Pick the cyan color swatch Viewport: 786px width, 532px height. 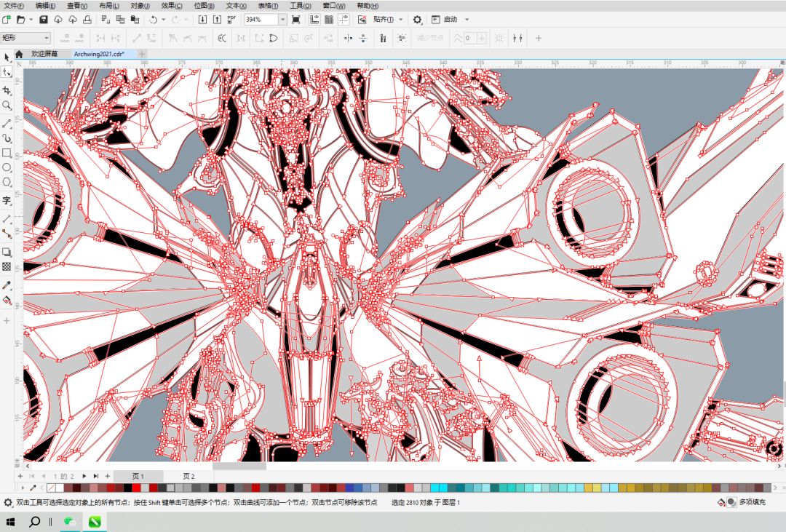tap(434, 488)
